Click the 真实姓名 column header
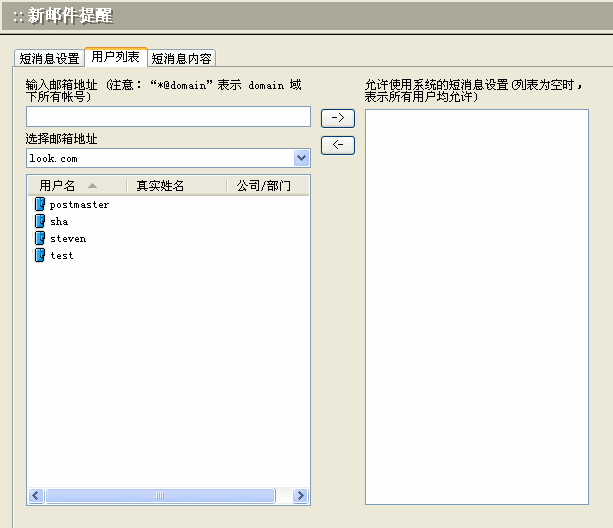The height and width of the screenshot is (528, 613). (x=160, y=185)
